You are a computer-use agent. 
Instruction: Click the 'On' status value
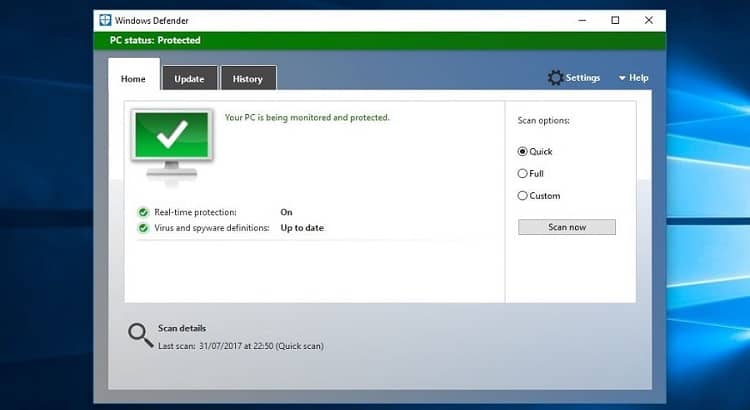[287, 212]
